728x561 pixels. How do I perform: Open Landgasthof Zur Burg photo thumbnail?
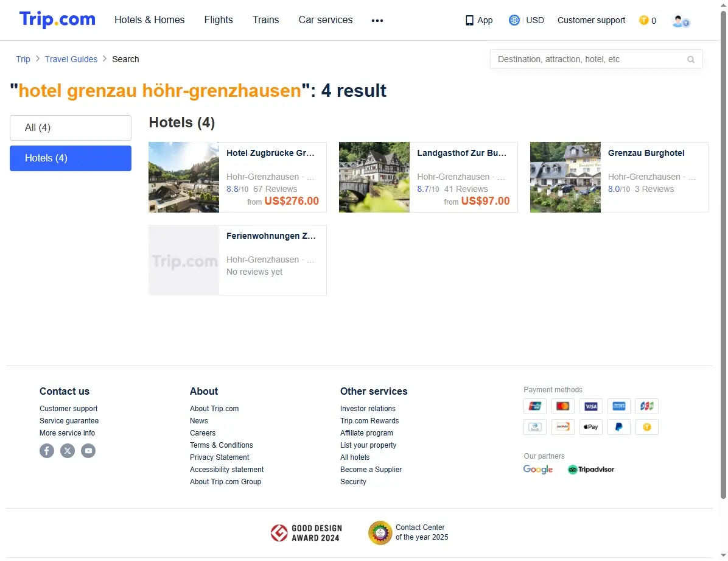click(374, 177)
